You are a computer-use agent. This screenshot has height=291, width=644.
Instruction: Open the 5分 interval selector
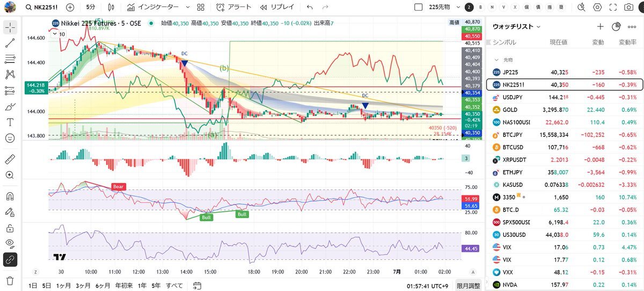[x=91, y=8]
